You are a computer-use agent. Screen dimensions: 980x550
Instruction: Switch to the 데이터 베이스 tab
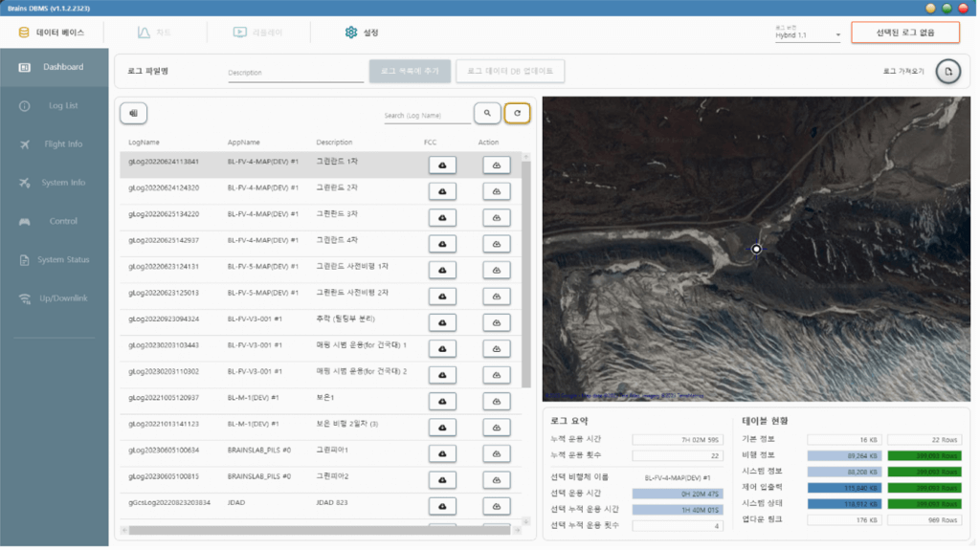pos(52,33)
